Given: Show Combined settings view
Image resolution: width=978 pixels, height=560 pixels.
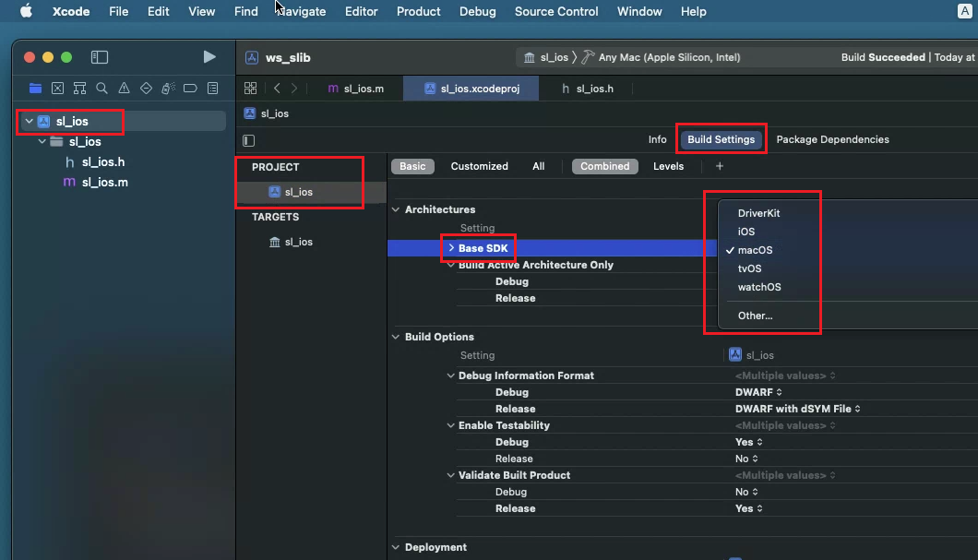Looking at the screenshot, I should pyautogui.click(x=604, y=166).
